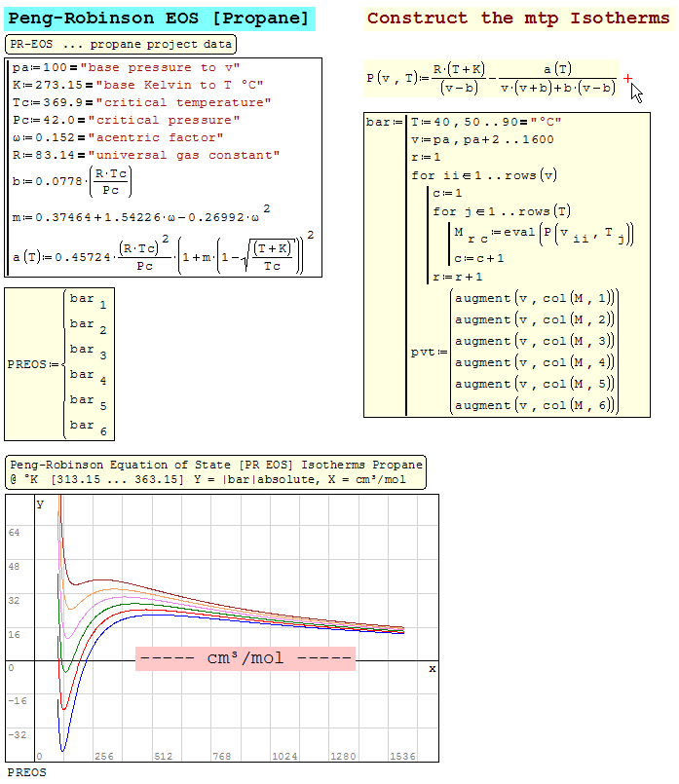
Task: Edit the T:=40,50..90 temperature range line
Action: point(485,123)
